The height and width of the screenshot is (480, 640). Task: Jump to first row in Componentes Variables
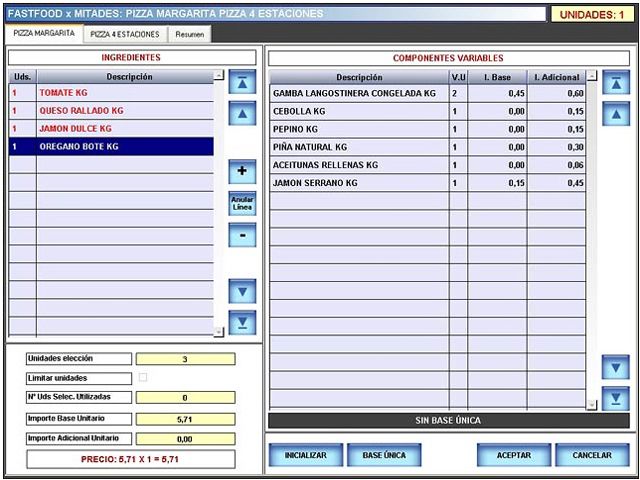616,82
